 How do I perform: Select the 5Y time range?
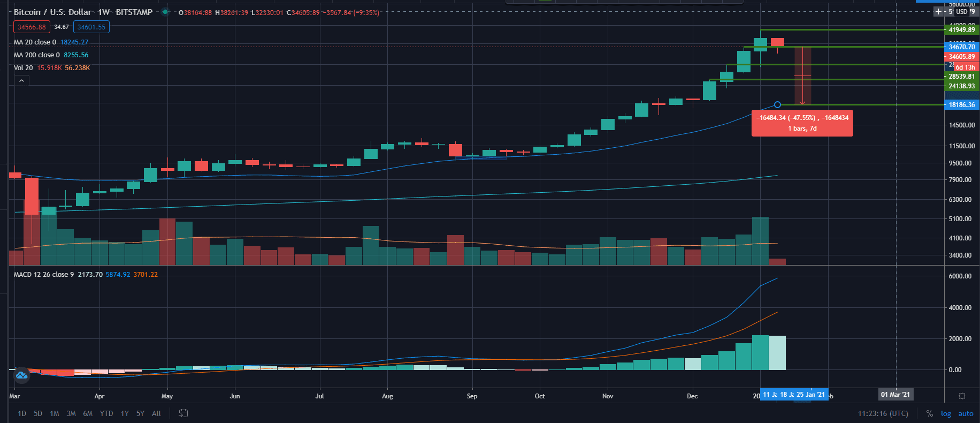coord(140,413)
